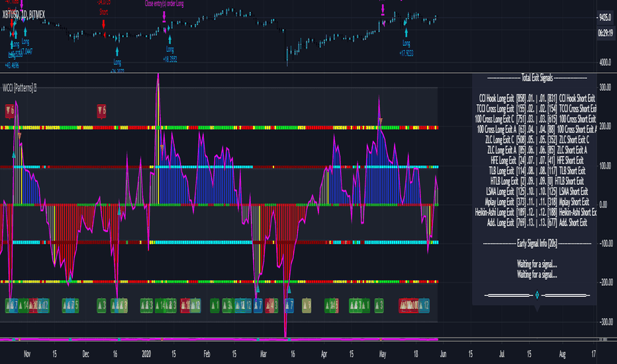The width and height of the screenshot is (617, 364).
Task: Click the red 6 badge nearest November
Action: point(10,111)
